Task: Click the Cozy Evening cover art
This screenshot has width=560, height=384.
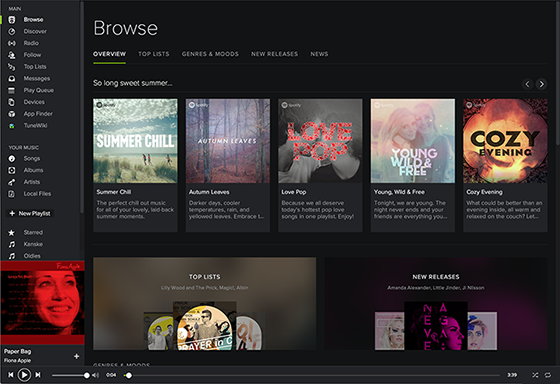Action: 505,141
